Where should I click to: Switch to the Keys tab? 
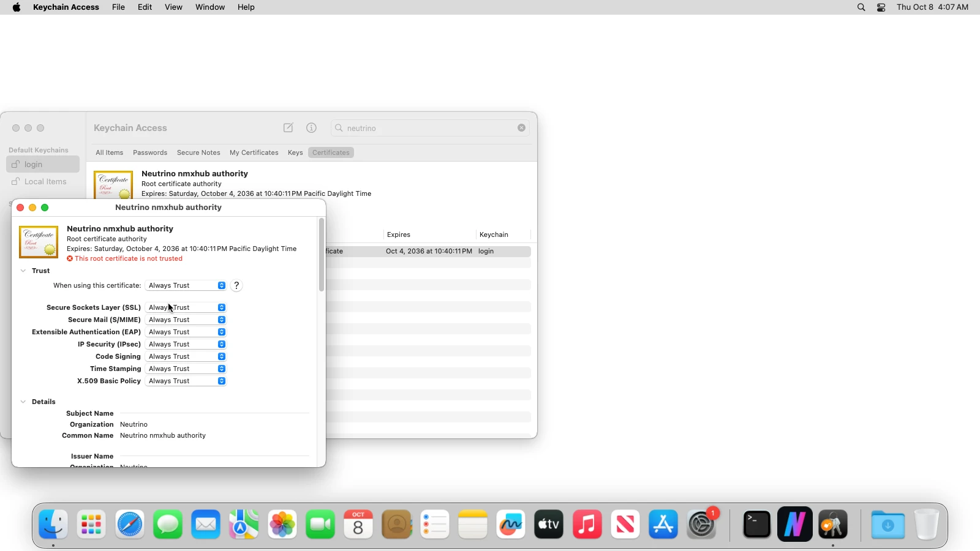click(295, 152)
